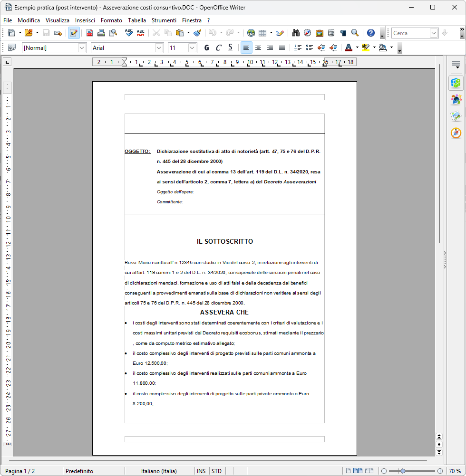Viewport: 466px width, 476px height.
Task: Open the Tabella menu
Action: [x=137, y=20]
